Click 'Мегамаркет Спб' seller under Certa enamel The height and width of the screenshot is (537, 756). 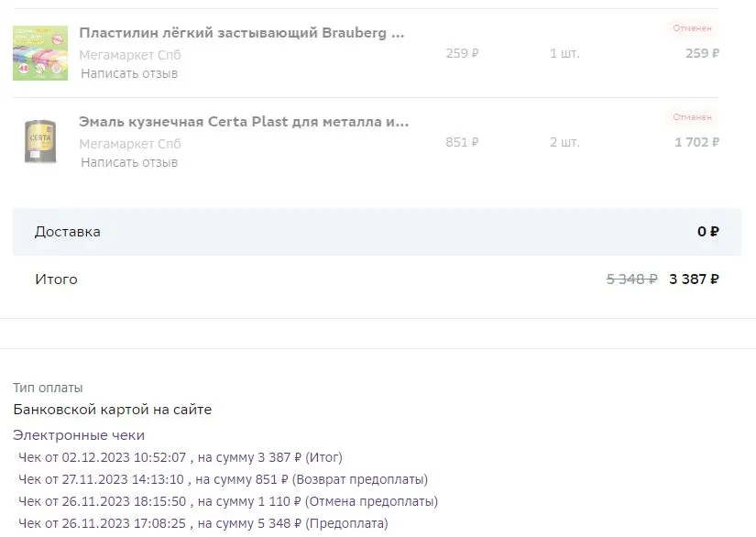point(130,144)
